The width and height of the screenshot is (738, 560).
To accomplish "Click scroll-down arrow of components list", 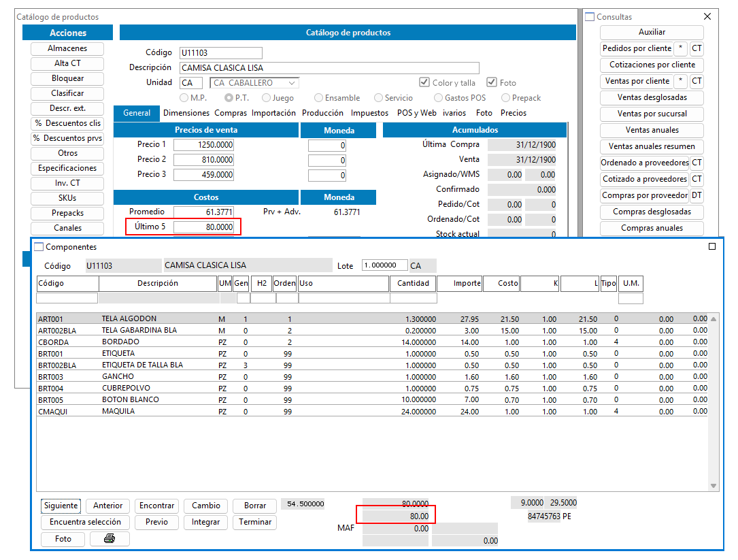I will point(714,486).
